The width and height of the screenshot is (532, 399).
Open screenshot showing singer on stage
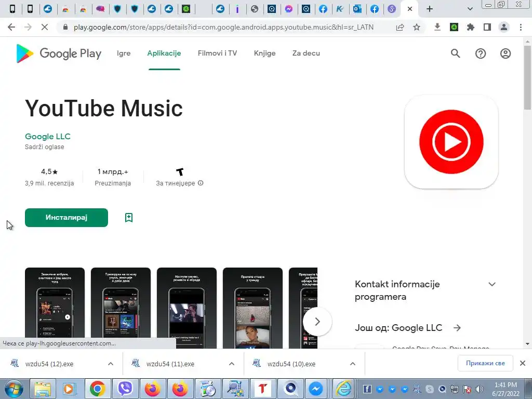click(x=187, y=308)
